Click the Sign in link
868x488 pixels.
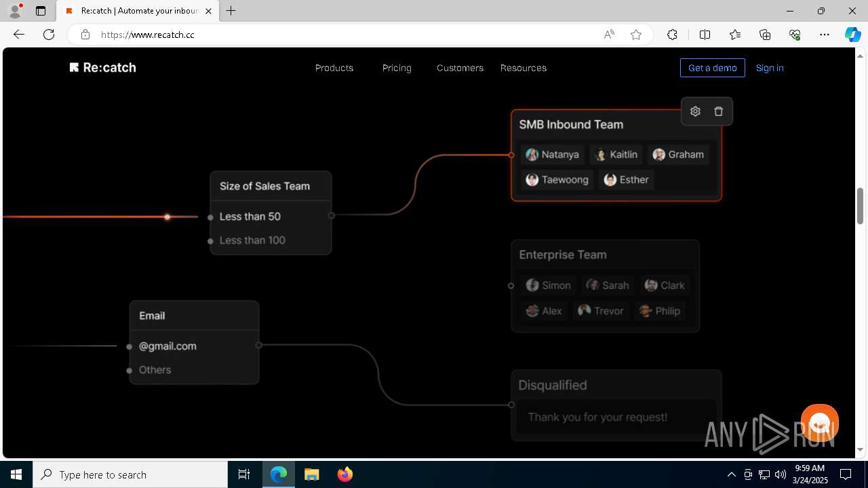tap(770, 68)
